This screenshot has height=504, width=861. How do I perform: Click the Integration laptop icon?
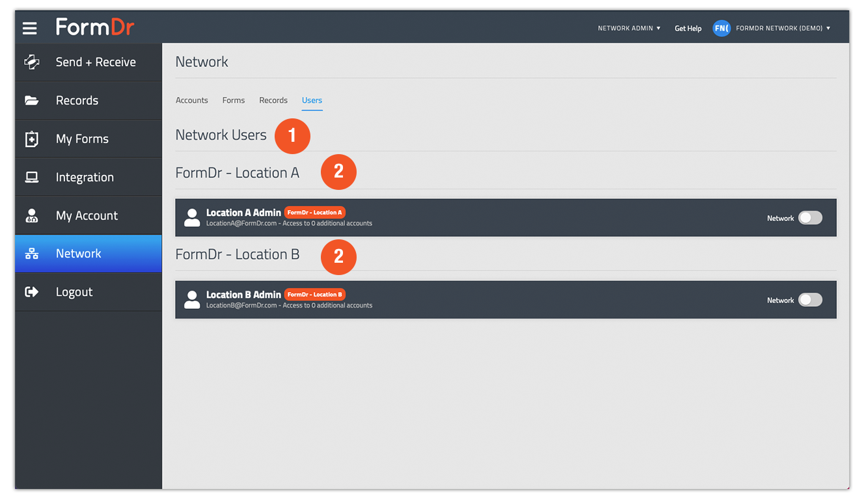pyautogui.click(x=32, y=177)
